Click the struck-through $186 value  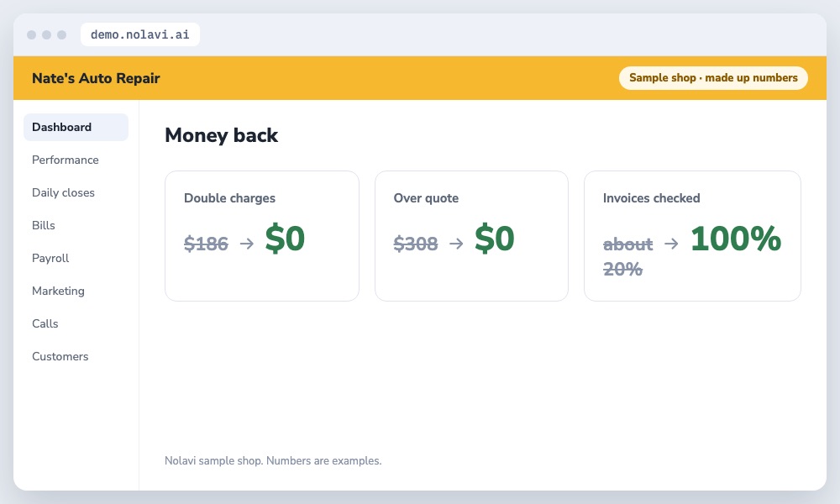206,244
